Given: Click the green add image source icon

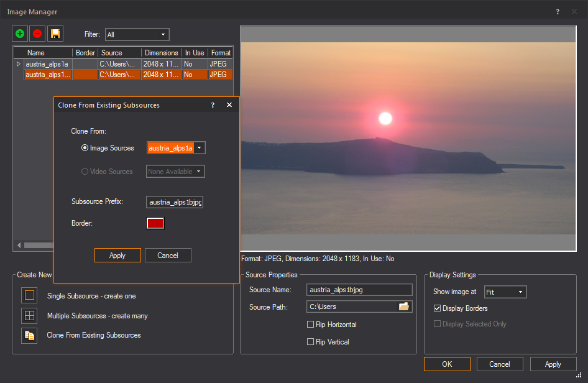Looking at the screenshot, I should [x=20, y=34].
